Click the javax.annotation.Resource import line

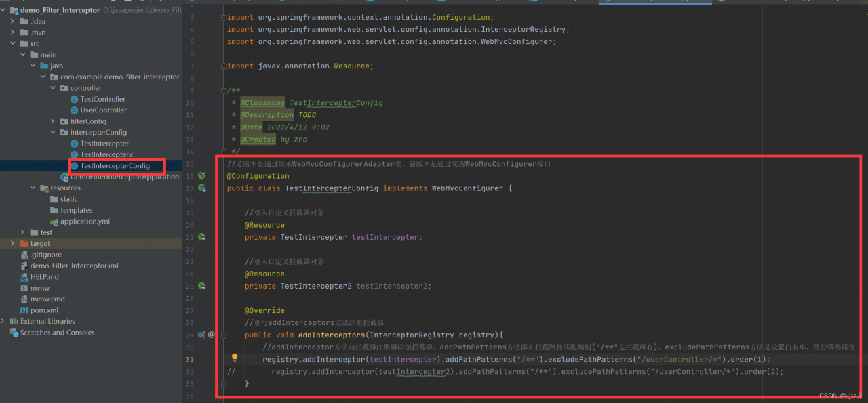click(x=300, y=66)
